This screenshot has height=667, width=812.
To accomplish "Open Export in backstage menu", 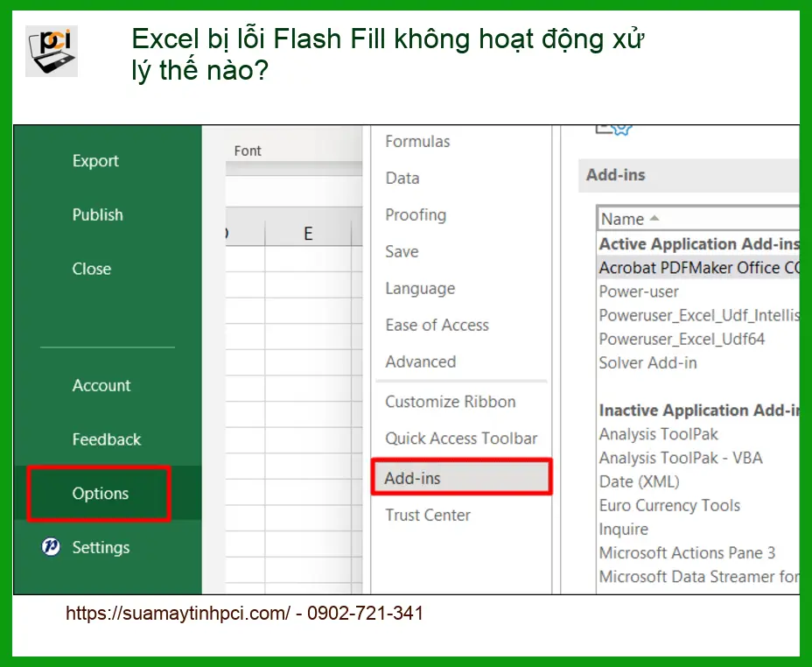I will 95,161.
